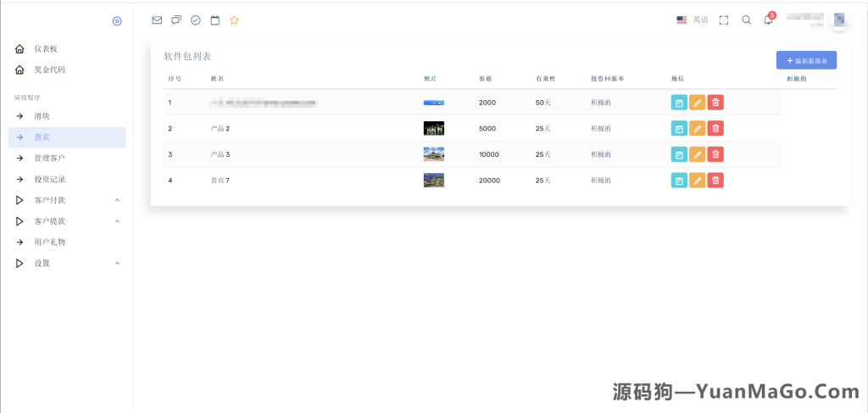Image resolution: width=868 pixels, height=413 pixels.
Task: Open the chat bubbles icon in toolbar
Action: (x=176, y=20)
